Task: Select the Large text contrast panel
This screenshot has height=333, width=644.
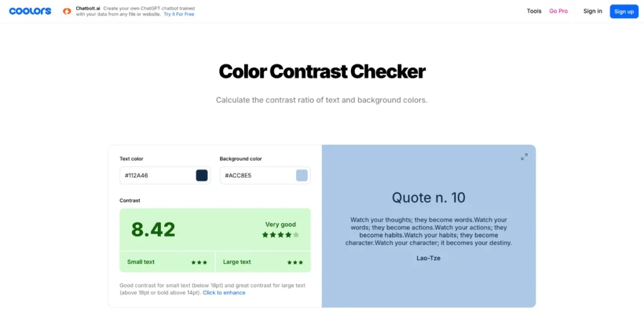Action: pos(263,262)
